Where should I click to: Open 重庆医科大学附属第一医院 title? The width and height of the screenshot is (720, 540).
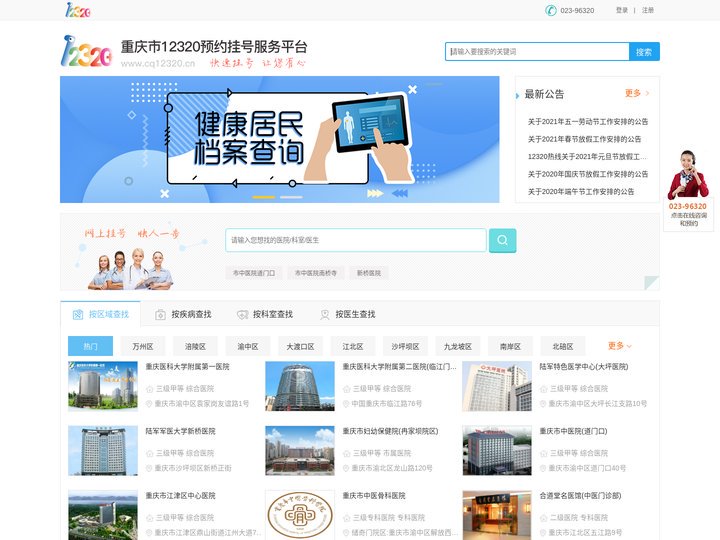point(187,366)
